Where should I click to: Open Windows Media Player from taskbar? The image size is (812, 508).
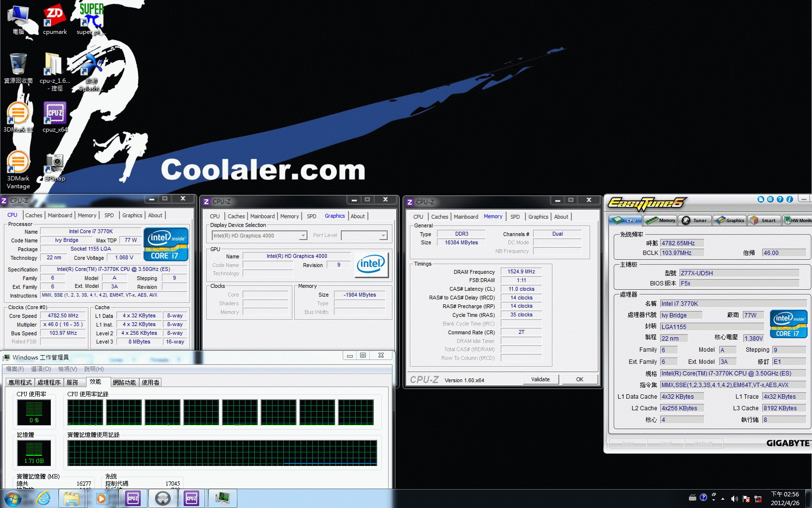point(101,498)
